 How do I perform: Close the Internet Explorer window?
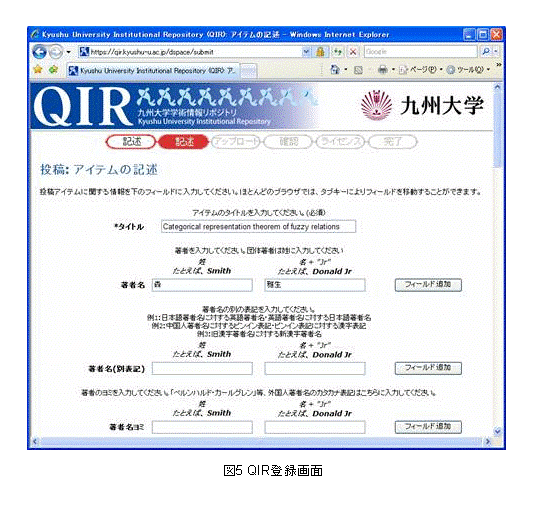click(x=496, y=34)
